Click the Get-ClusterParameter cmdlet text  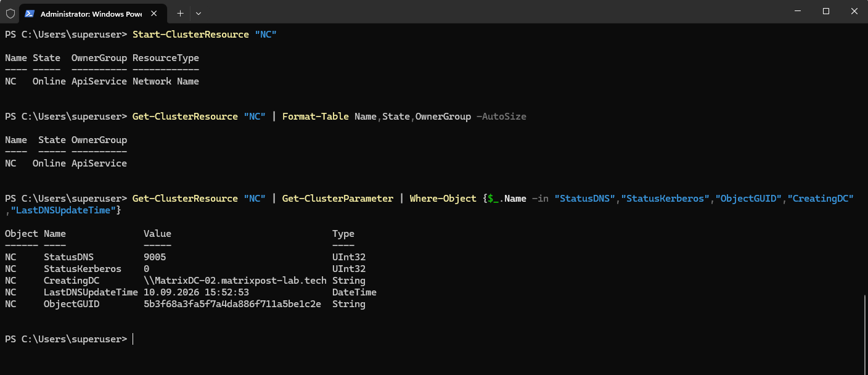point(337,199)
